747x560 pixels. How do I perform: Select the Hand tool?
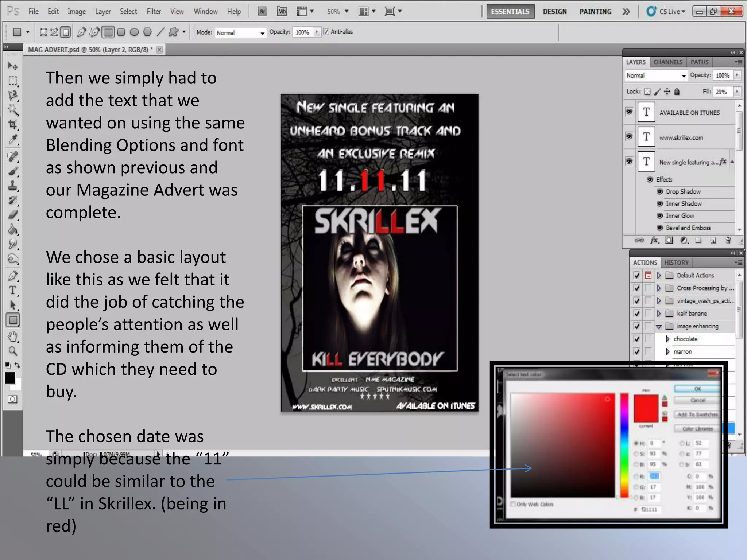click(x=13, y=337)
